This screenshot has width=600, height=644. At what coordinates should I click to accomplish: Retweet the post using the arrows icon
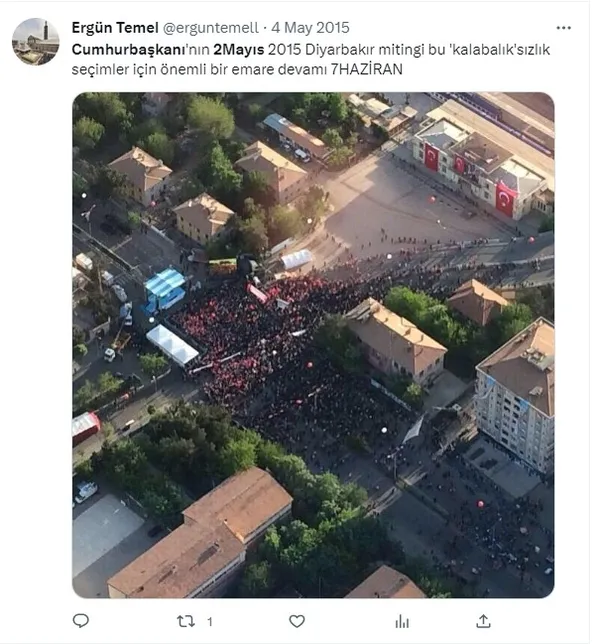pyautogui.click(x=186, y=621)
